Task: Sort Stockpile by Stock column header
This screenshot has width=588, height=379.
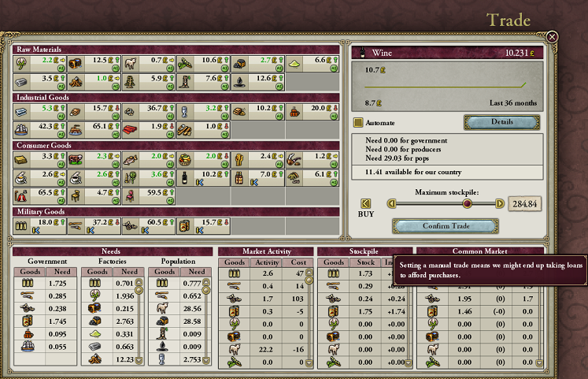Action: coord(364,262)
